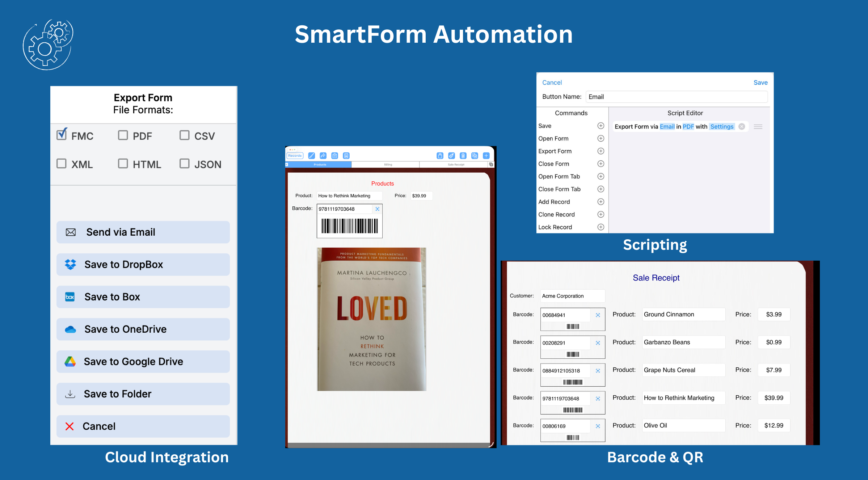The height and width of the screenshot is (480, 868).
Task: Expand the Add Record command
Action: point(601,202)
